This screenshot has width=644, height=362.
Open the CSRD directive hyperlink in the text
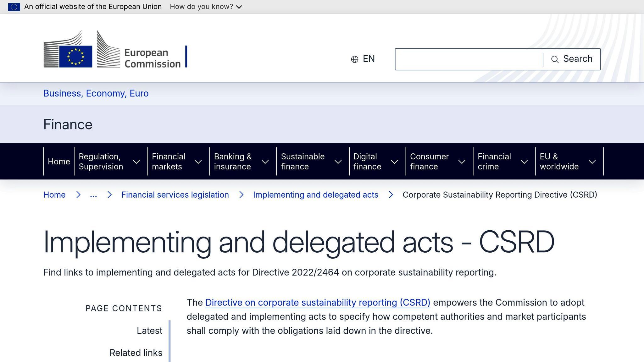point(318,303)
